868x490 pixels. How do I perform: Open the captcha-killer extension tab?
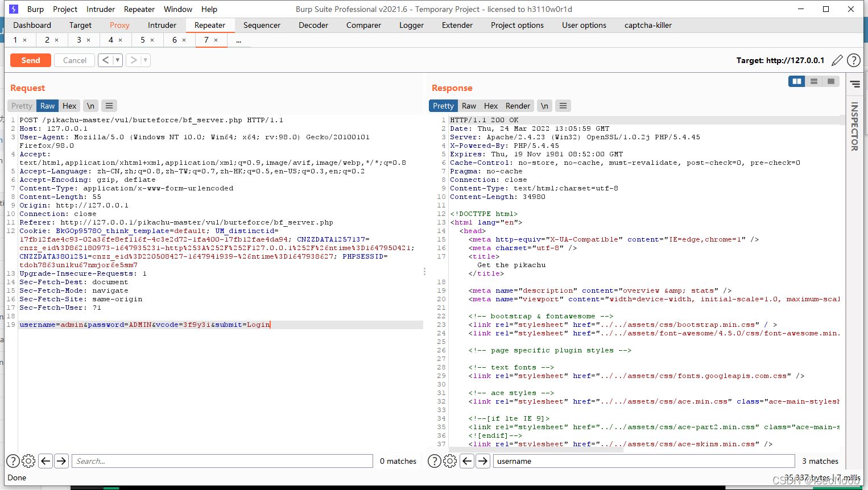648,25
